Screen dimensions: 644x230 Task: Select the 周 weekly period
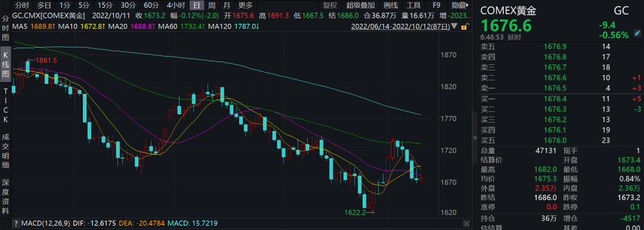tap(212, 5)
